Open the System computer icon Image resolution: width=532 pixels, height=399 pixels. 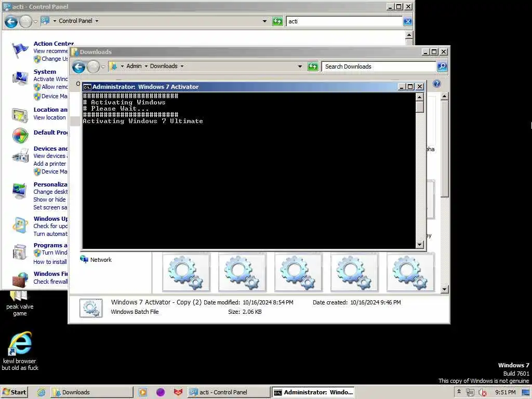click(x=20, y=79)
